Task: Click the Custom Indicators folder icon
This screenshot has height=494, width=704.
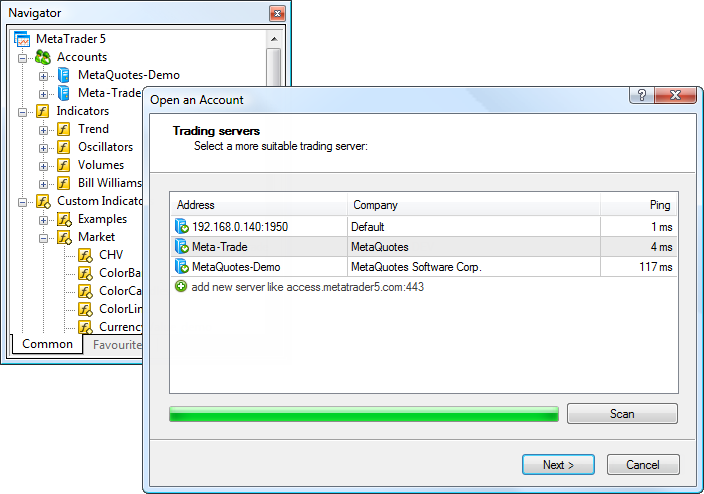Action: [43, 201]
